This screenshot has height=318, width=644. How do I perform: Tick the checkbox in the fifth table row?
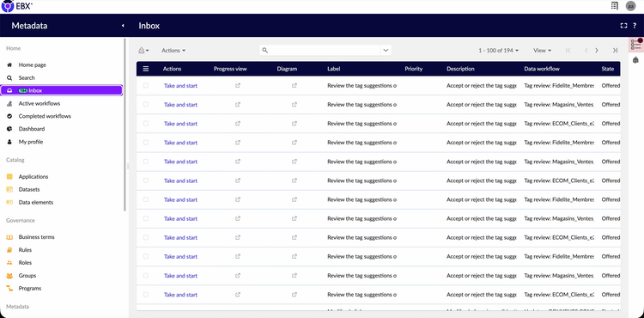coord(146,162)
